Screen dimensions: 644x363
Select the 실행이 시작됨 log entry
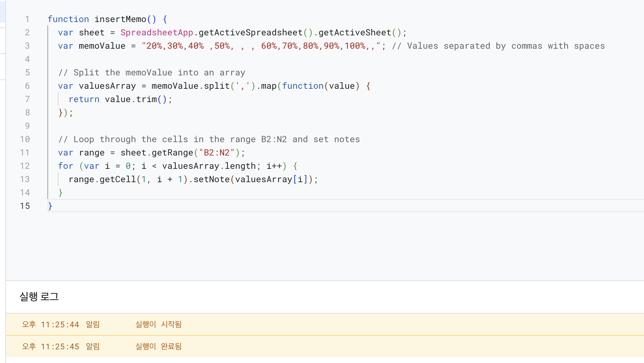158,324
